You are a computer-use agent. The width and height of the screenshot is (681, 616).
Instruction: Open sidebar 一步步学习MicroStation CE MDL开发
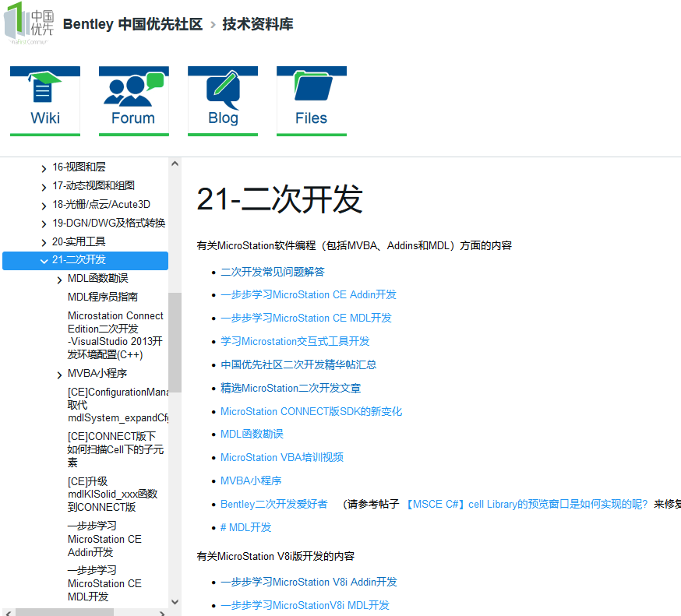coord(104,583)
